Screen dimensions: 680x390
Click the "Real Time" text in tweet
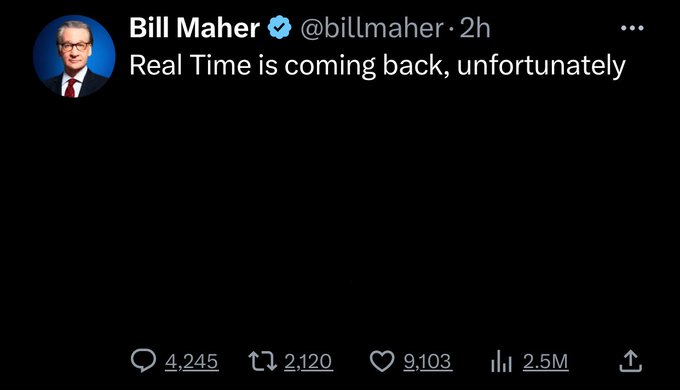[x=190, y=66]
